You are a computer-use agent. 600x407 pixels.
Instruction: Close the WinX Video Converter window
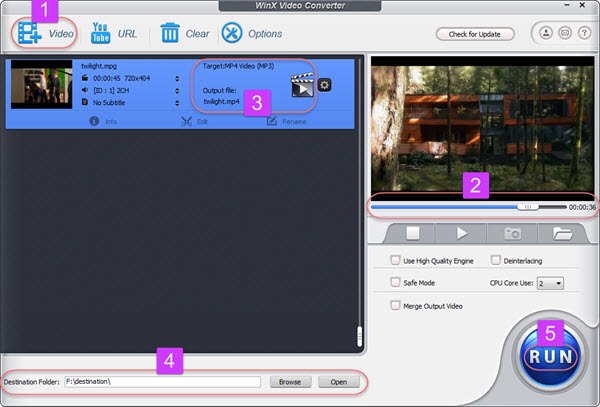click(582, 5)
